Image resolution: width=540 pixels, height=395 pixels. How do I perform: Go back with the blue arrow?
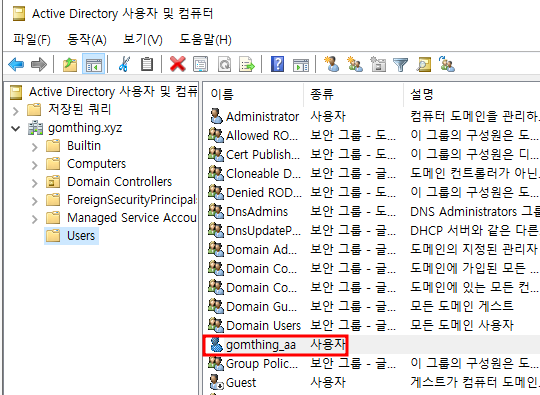tap(16, 64)
